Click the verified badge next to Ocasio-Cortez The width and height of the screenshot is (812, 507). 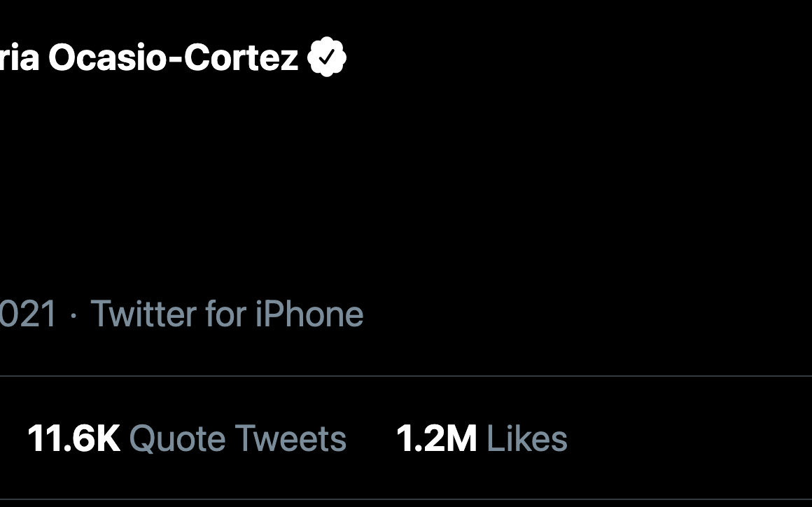(x=327, y=57)
